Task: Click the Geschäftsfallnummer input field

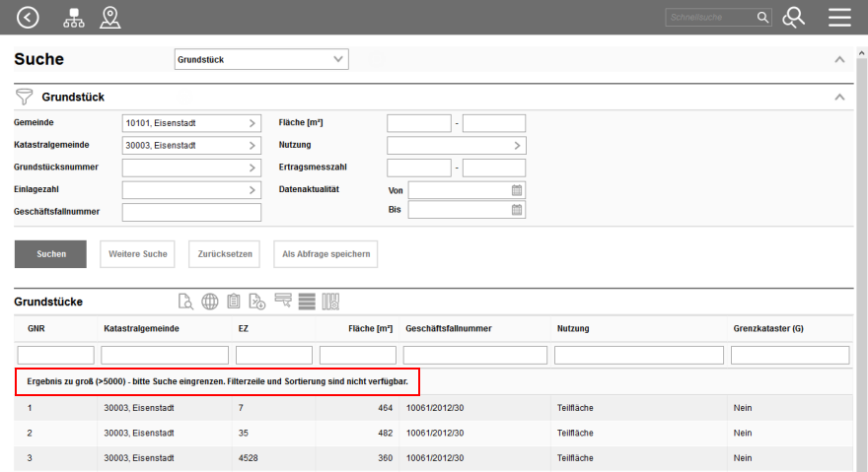Action: pyautogui.click(x=191, y=212)
